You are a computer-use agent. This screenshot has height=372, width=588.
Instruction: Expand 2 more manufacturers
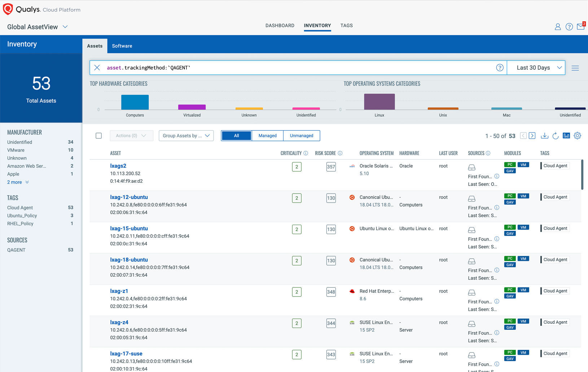pyautogui.click(x=18, y=182)
